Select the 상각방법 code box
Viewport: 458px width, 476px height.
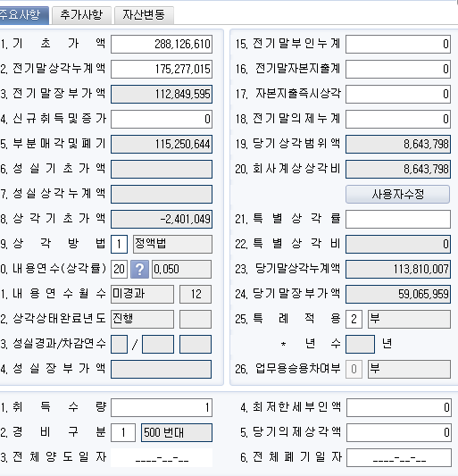click(x=119, y=244)
